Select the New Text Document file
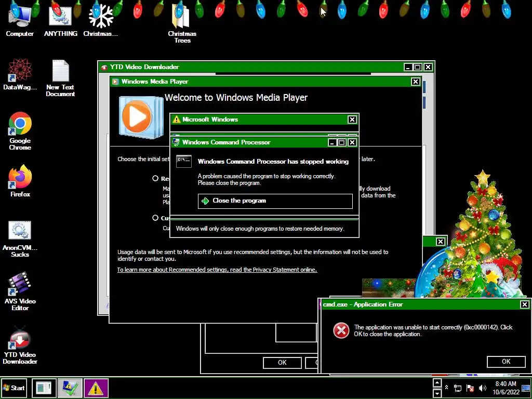 [60, 78]
